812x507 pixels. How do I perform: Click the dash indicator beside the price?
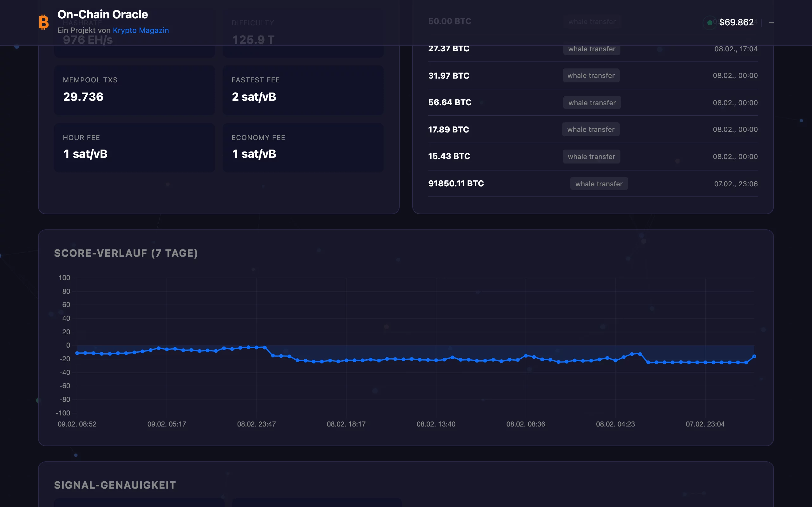click(x=771, y=23)
